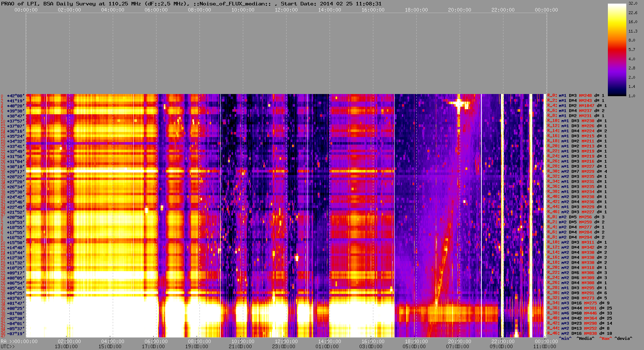Click the '+37°07'' declination label

pyautogui.click(x=16, y=126)
